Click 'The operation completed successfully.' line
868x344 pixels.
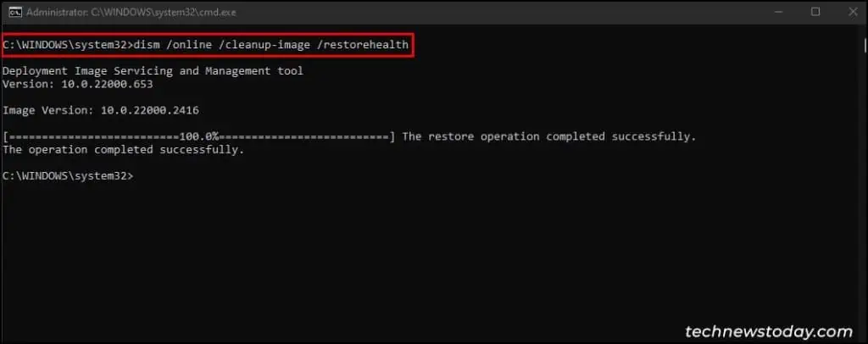(x=123, y=149)
